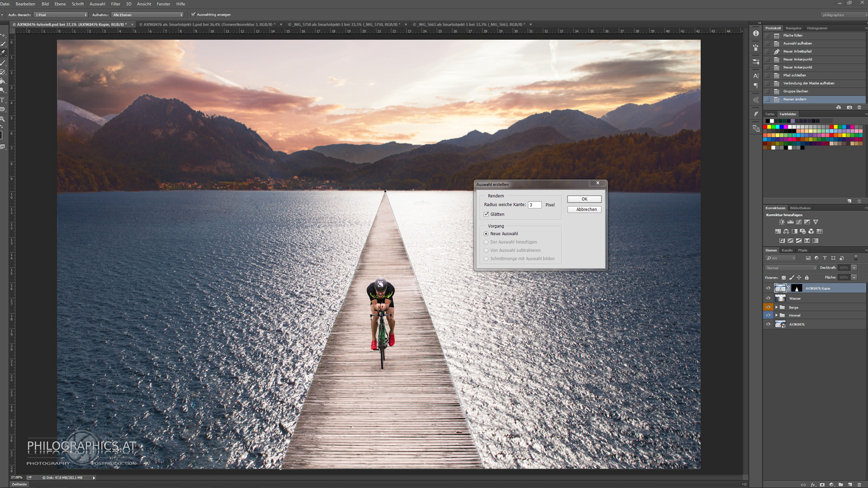Switch to the Kanäle tab
The width and height of the screenshot is (868, 488).
[x=787, y=251]
